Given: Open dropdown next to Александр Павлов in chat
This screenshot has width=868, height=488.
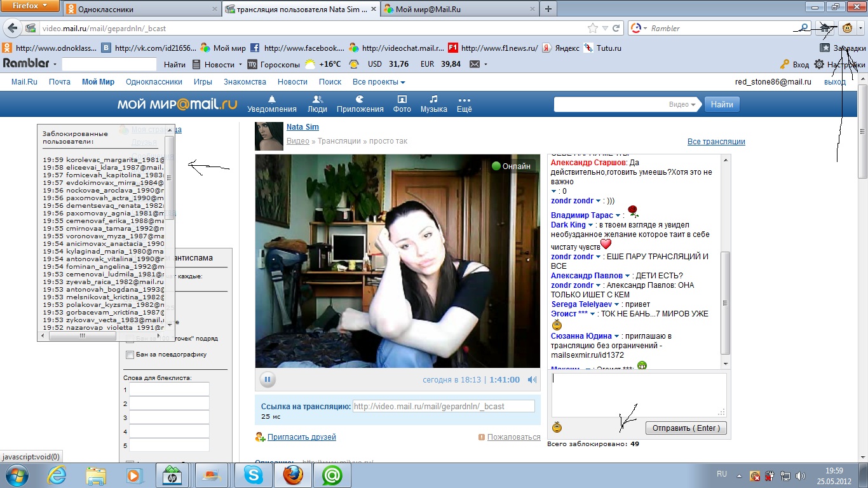Looking at the screenshot, I should [x=628, y=276].
